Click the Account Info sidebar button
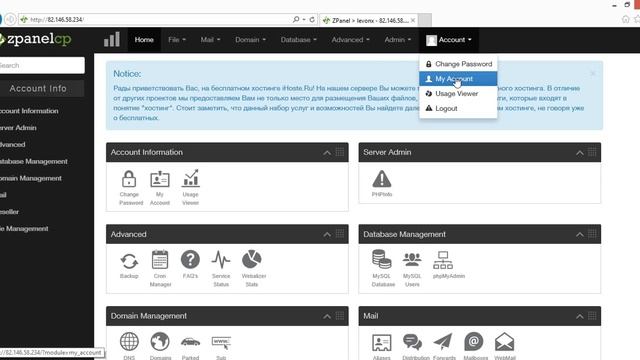The width and height of the screenshot is (640, 360). pyautogui.click(x=42, y=89)
